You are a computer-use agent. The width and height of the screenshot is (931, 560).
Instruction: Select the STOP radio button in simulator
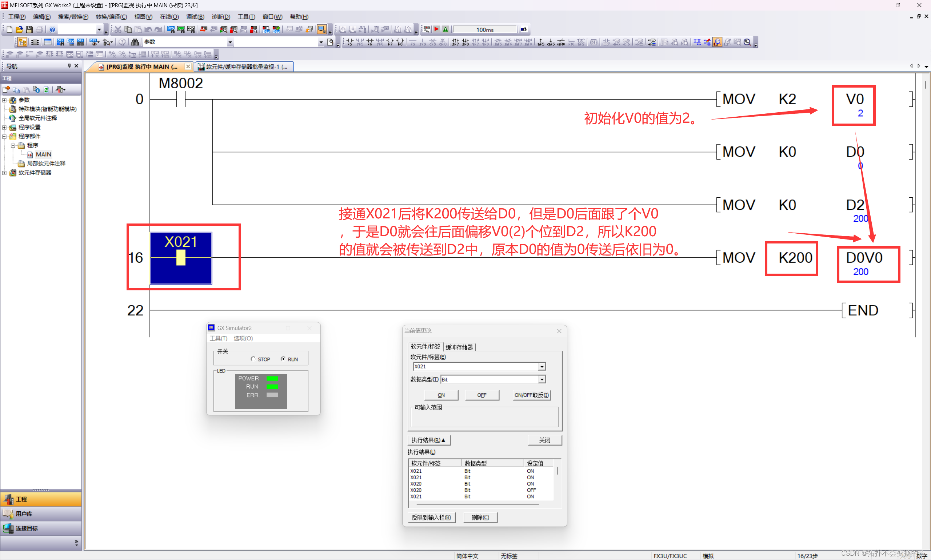coord(253,359)
